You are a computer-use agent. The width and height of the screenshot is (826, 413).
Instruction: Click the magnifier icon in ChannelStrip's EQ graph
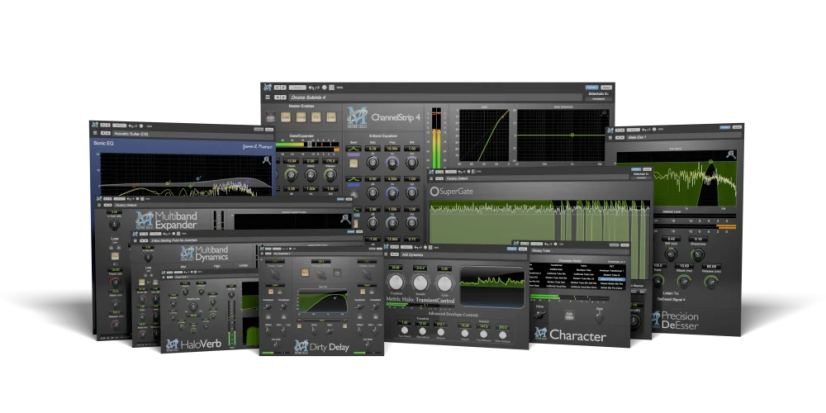605,113
